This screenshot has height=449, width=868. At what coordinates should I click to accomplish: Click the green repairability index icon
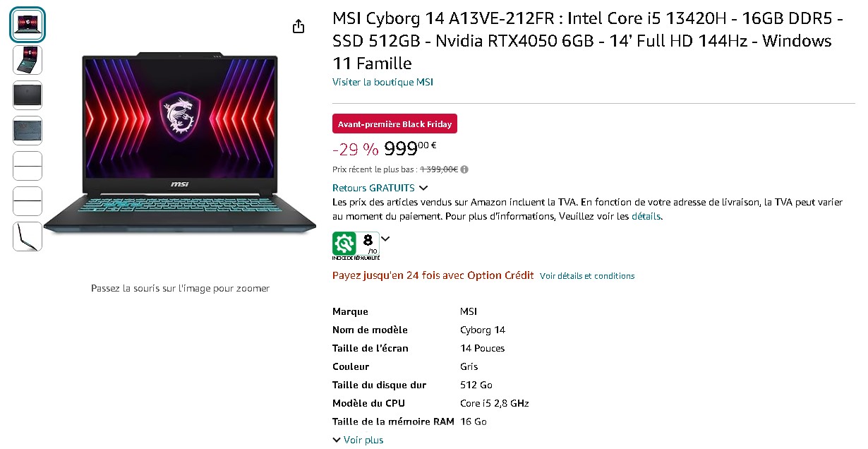pyautogui.click(x=344, y=244)
